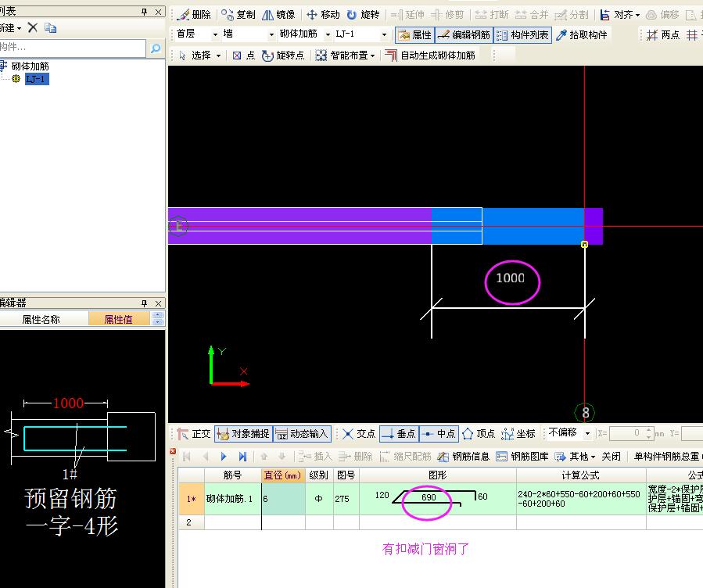Viewport: 703px width, 588px height.
Task: Jump to last rebar record
Action: 242,456
